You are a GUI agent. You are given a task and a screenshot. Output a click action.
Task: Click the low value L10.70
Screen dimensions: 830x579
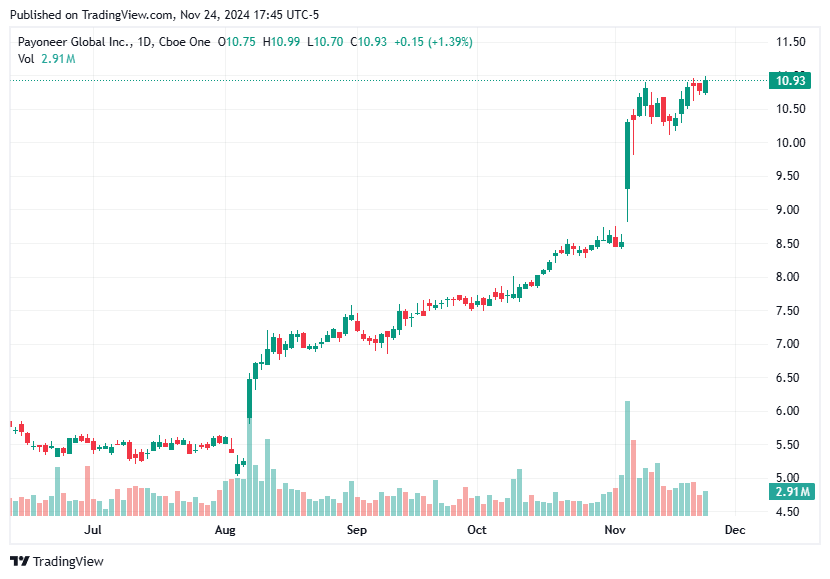coord(325,42)
